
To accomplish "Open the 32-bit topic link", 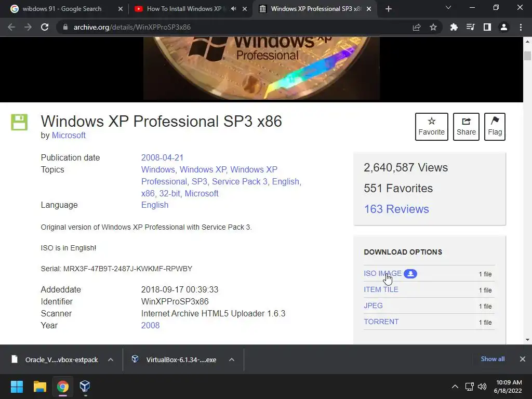I will 170,193.
